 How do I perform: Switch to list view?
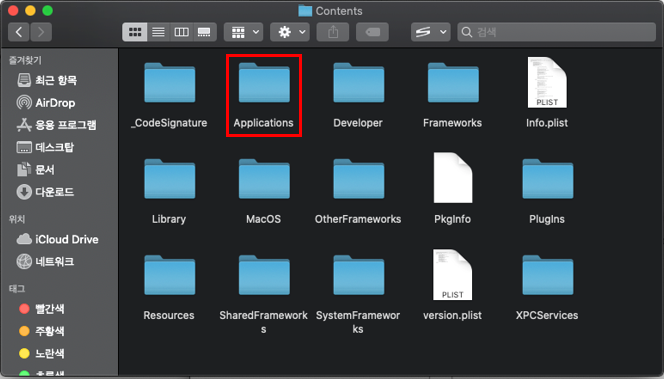[x=158, y=32]
